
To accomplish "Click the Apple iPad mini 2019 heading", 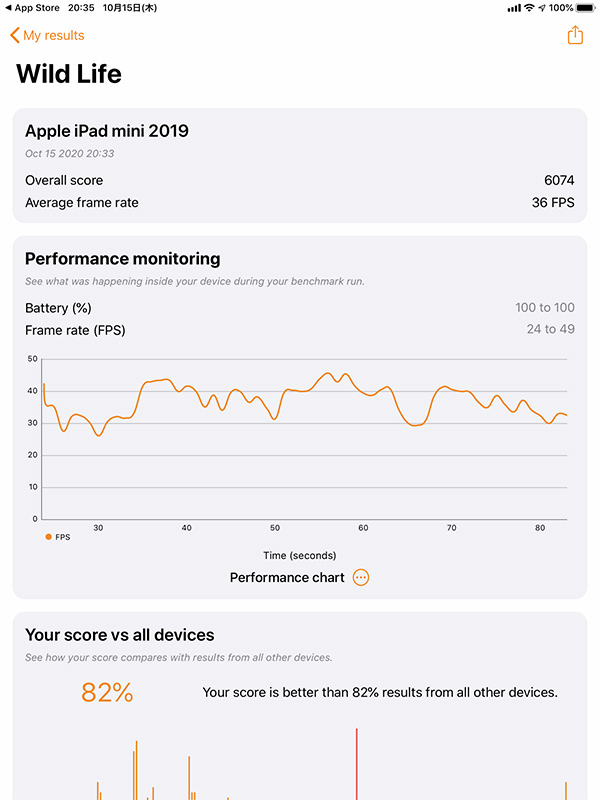I will tap(107, 131).
